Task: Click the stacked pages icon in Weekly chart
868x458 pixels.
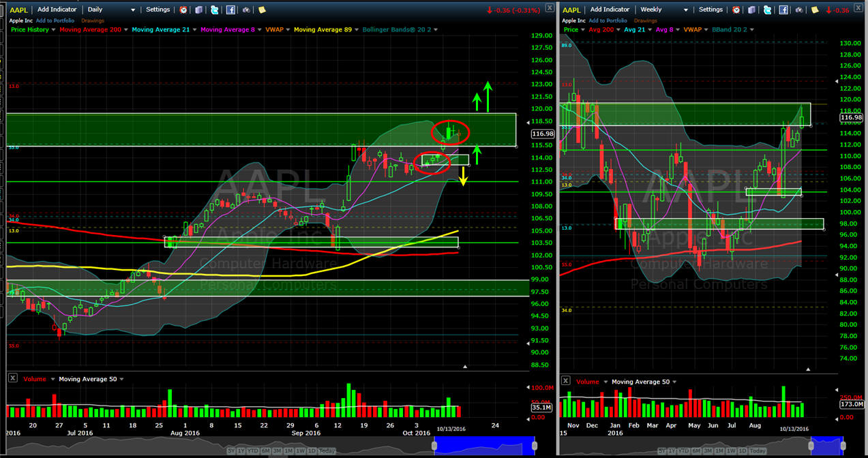Action: coord(752,10)
